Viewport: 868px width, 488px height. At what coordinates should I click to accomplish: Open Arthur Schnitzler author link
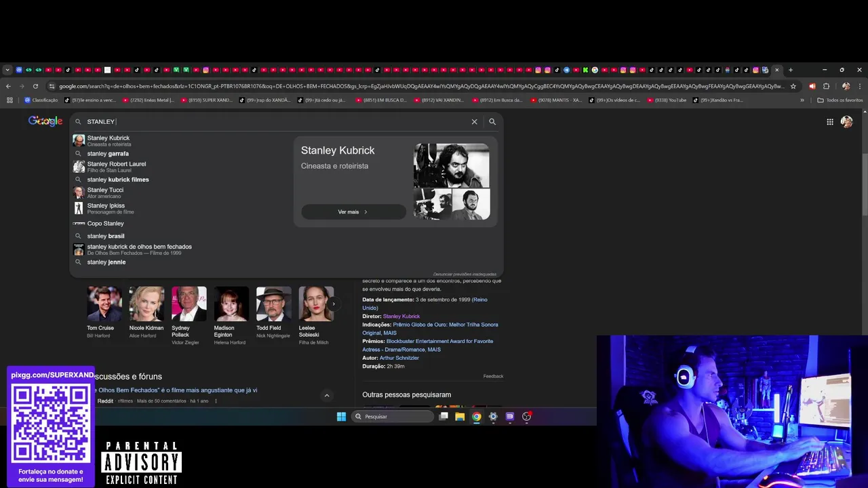click(x=399, y=358)
